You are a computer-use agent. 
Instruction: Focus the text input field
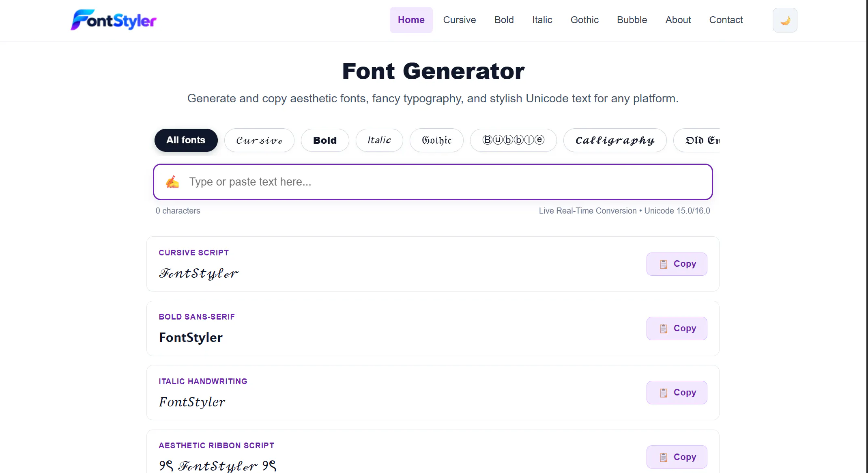(x=433, y=182)
